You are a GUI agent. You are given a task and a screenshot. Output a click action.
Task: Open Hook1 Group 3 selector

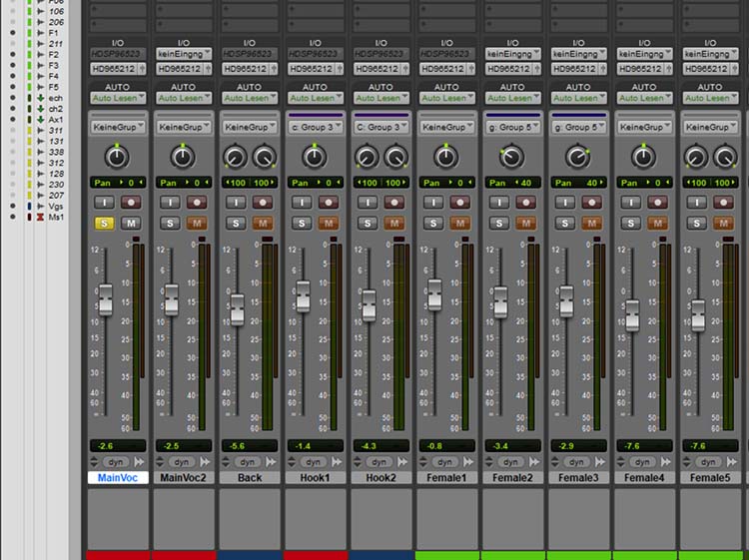tap(316, 127)
